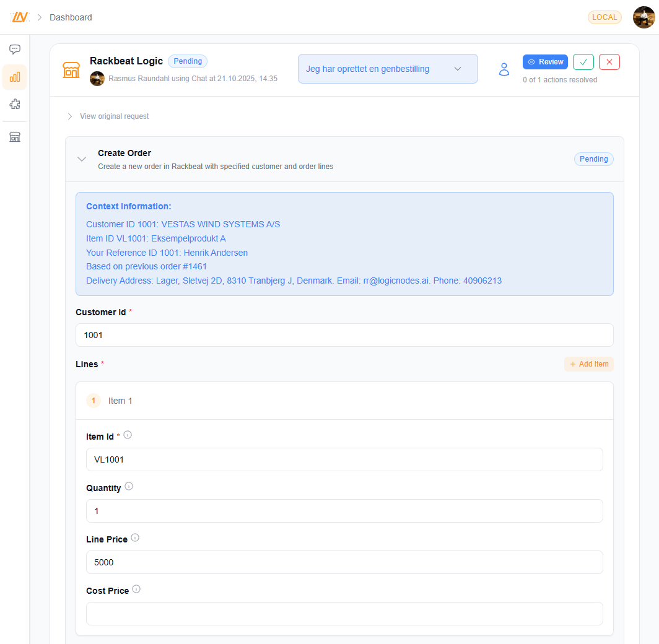Image resolution: width=659 pixels, height=644 pixels.
Task: Open the 'Jeg har oprettet en genbestilling' dropdown
Action: coord(388,69)
